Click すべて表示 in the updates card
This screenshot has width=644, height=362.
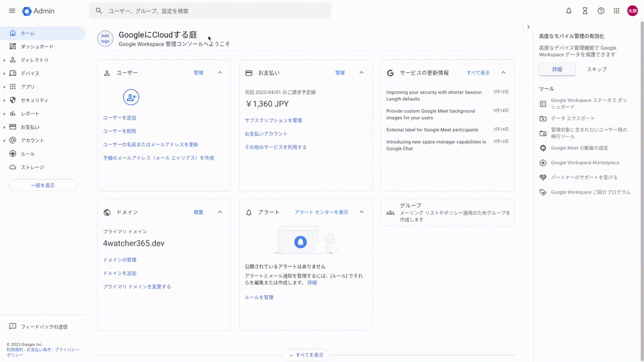tap(478, 73)
